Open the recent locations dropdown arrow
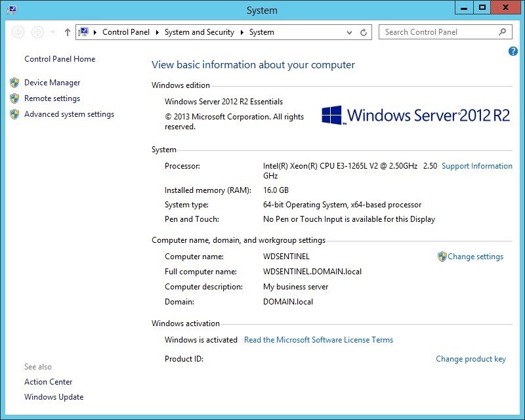Viewport: 525px width, 420px height. coord(52,32)
